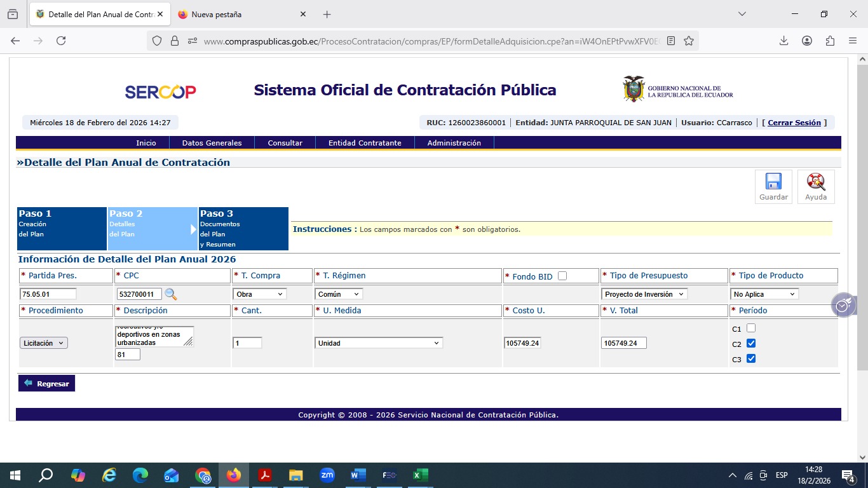Click the Regresar back arrow button

[46, 383]
